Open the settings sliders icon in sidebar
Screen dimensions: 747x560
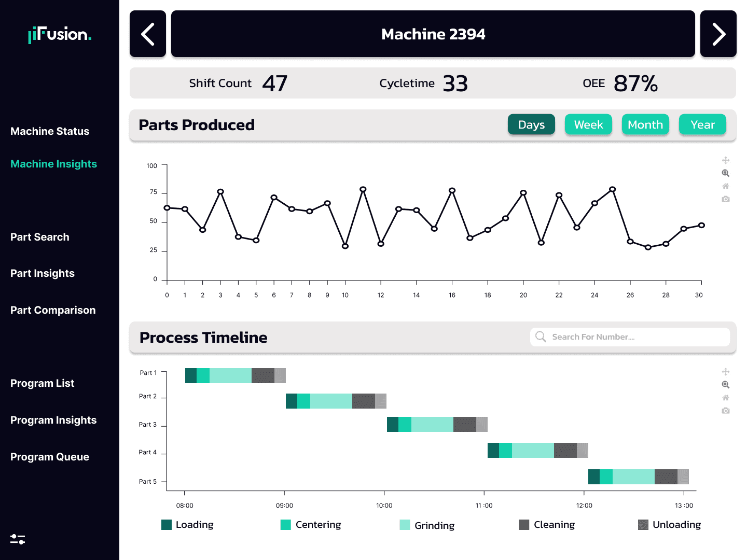(x=18, y=539)
